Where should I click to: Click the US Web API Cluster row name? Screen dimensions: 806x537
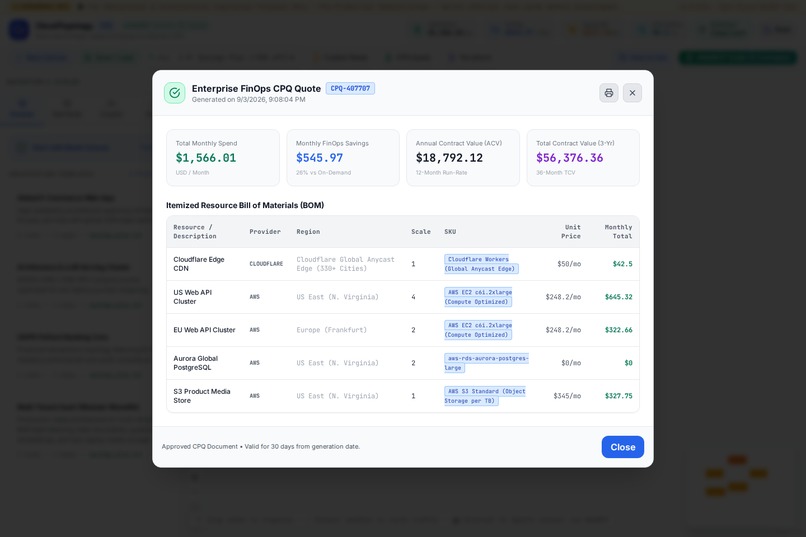193,297
